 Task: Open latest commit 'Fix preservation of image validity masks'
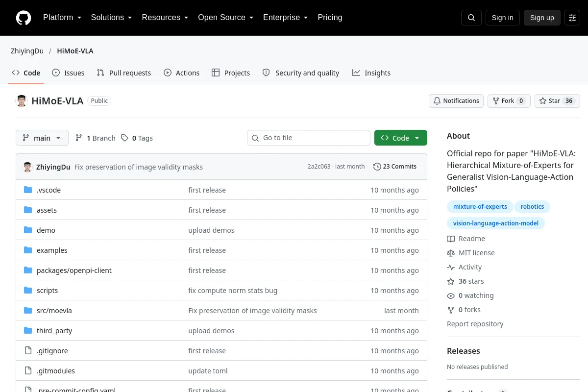point(139,167)
